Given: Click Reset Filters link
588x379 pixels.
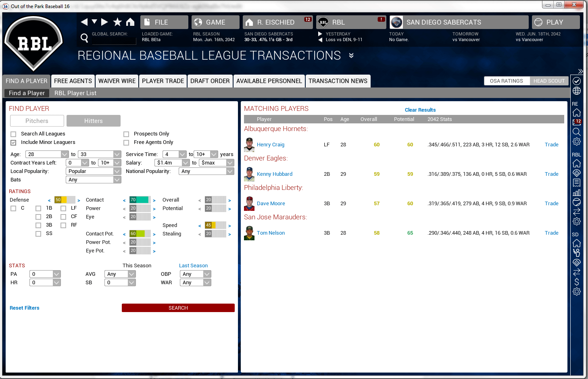Looking at the screenshot, I should click(25, 308).
